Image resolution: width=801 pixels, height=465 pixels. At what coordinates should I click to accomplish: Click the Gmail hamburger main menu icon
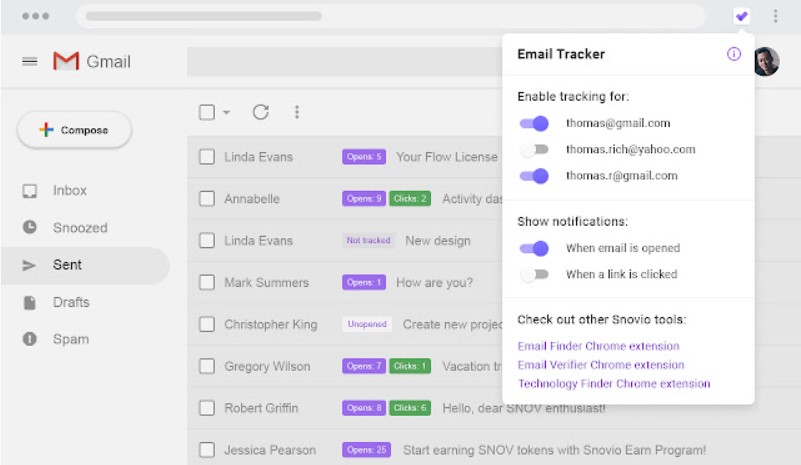[x=30, y=62]
